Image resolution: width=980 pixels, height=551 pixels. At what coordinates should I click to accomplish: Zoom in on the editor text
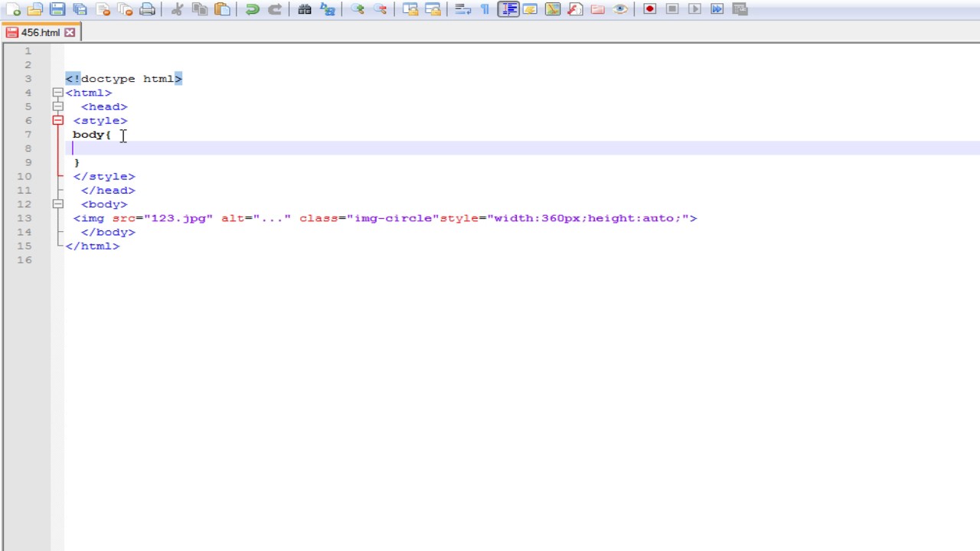tap(358, 9)
